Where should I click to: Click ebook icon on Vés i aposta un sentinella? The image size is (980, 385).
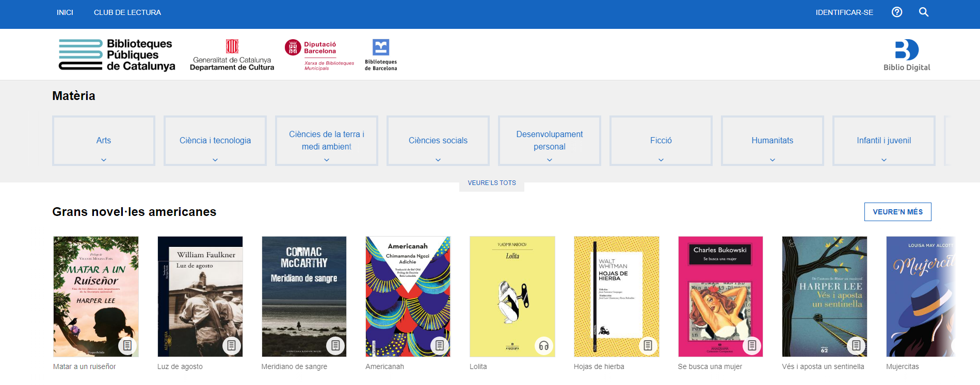856,345
